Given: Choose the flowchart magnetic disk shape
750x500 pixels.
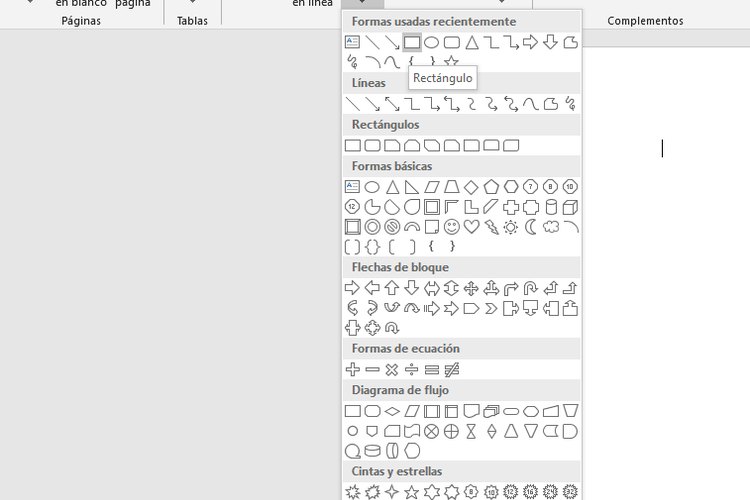Looking at the screenshot, I should pyautogui.click(x=373, y=451).
